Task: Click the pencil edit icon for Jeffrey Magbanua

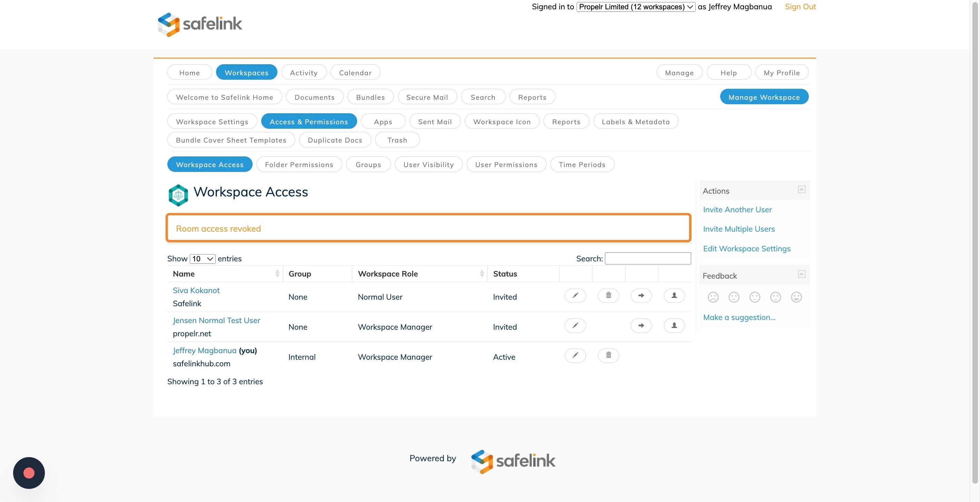Action: [x=575, y=356]
